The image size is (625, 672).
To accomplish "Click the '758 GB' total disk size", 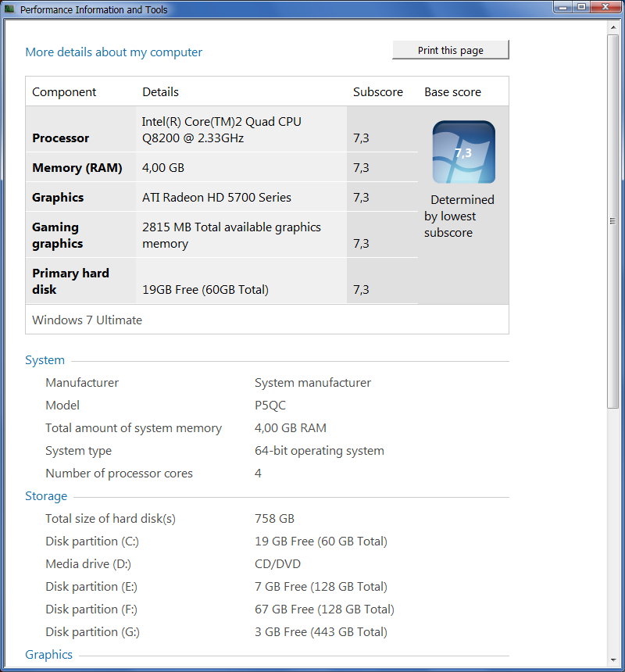I will click(x=274, y=519).
